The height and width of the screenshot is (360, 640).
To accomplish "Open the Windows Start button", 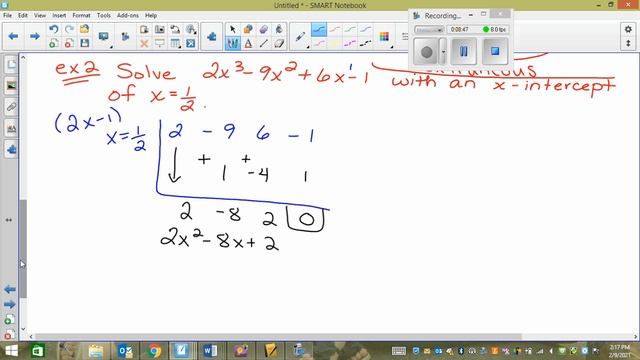I will (11, 351).
